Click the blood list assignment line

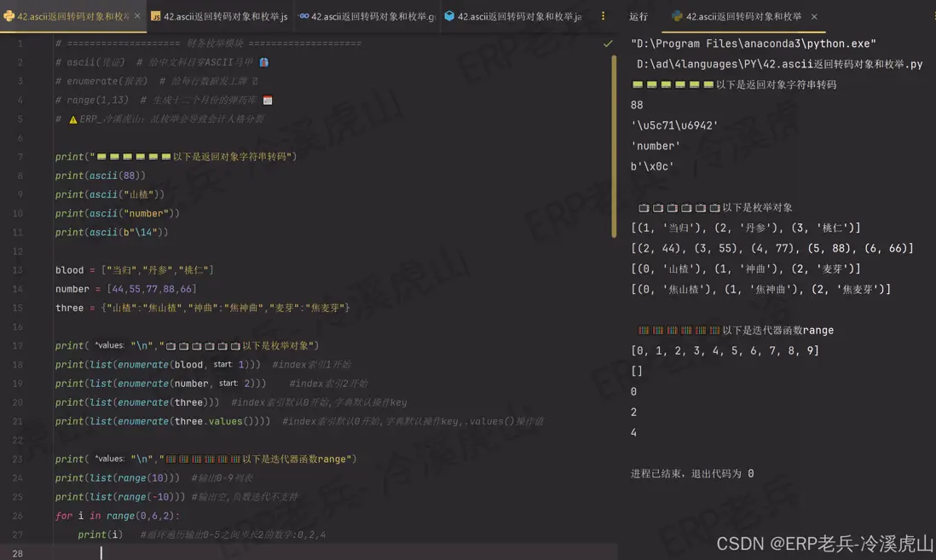(x=135, y=270)
